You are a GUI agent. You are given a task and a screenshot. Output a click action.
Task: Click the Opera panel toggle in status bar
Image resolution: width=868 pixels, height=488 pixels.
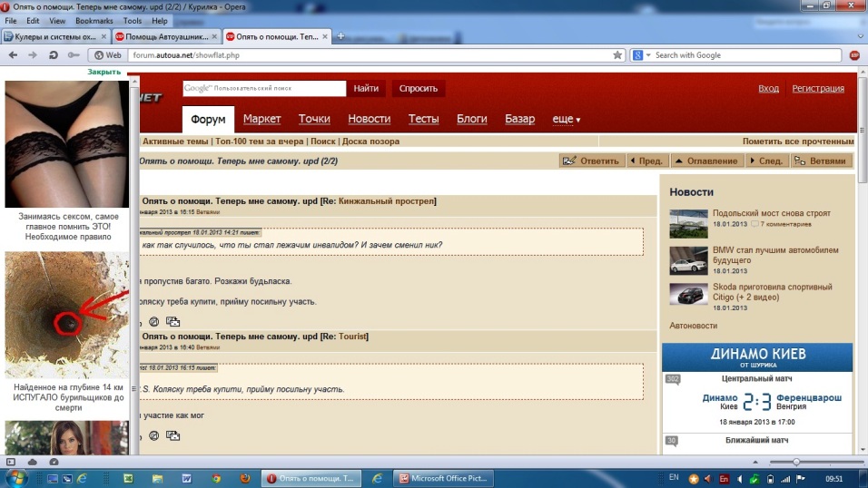pos(10,462)
